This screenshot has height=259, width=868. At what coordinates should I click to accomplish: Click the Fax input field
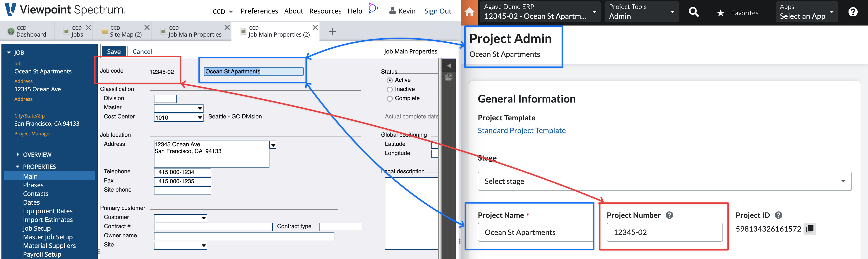pos(182,181)
